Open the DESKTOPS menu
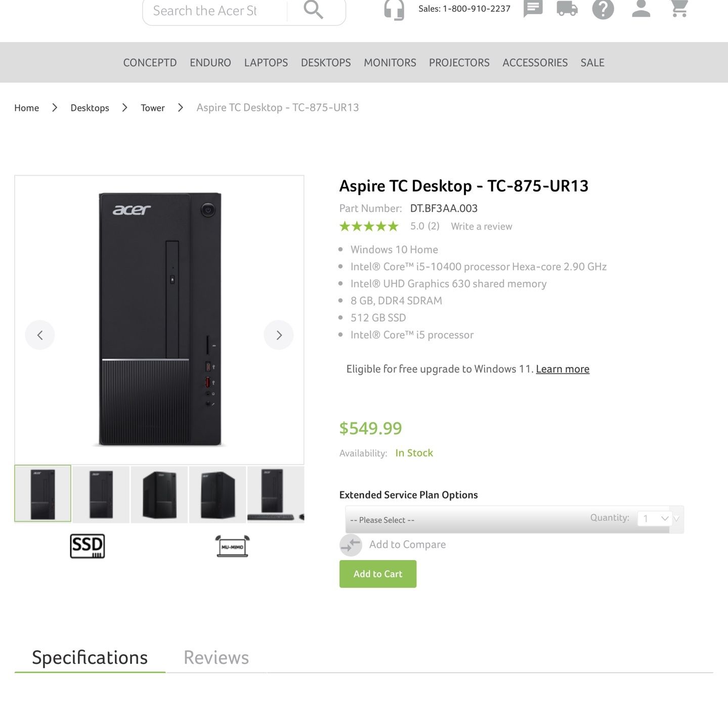 click(x=326, y=63)
